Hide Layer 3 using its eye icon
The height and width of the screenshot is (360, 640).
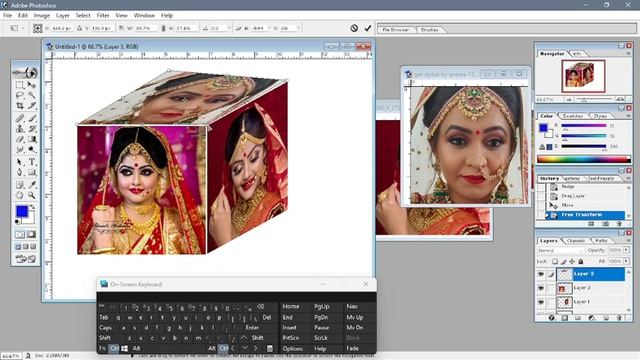[541, 274]
